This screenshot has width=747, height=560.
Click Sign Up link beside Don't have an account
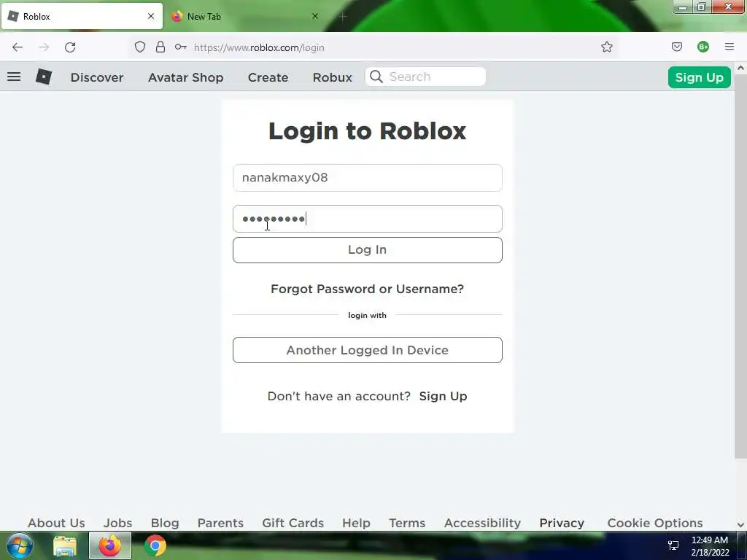coord(443,396)
